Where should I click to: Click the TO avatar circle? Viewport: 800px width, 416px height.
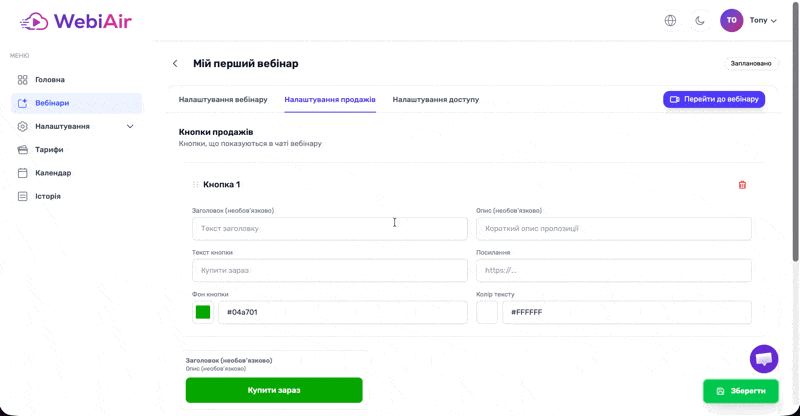731,20
